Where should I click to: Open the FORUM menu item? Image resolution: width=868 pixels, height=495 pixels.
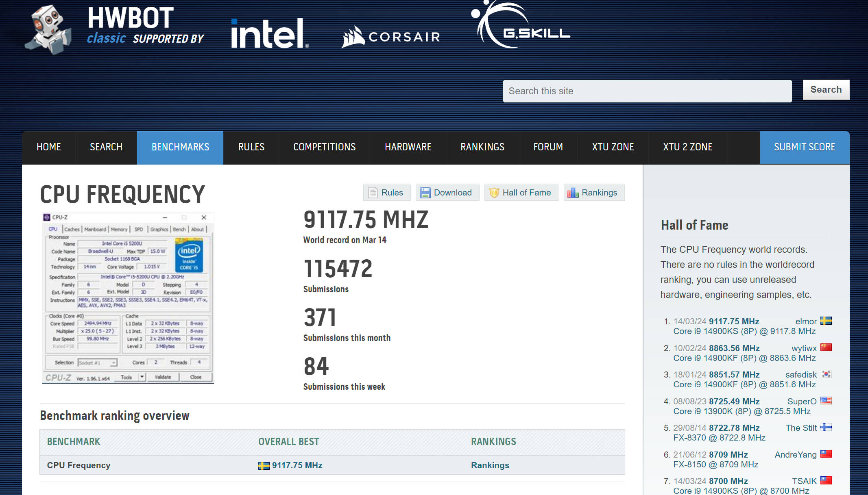click(548, 147)
